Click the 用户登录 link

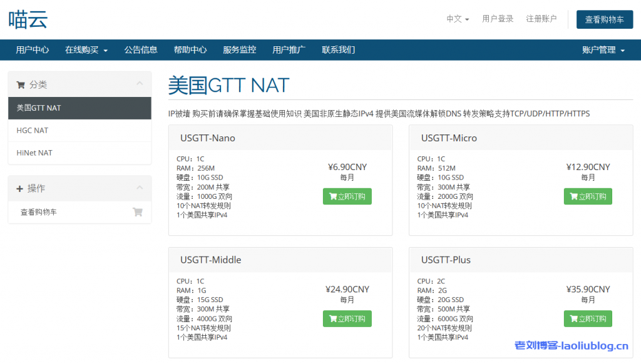click(x=498, y=19)
